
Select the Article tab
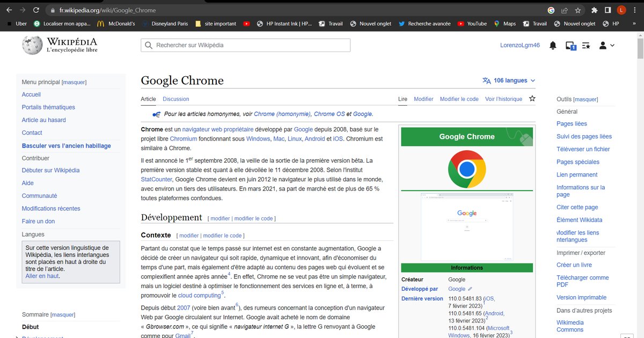coord(148,99)
